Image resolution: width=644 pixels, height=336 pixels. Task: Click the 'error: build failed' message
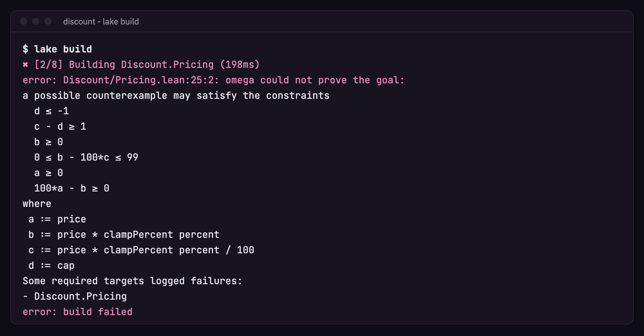pyautogui.click(x=78, y=312)
